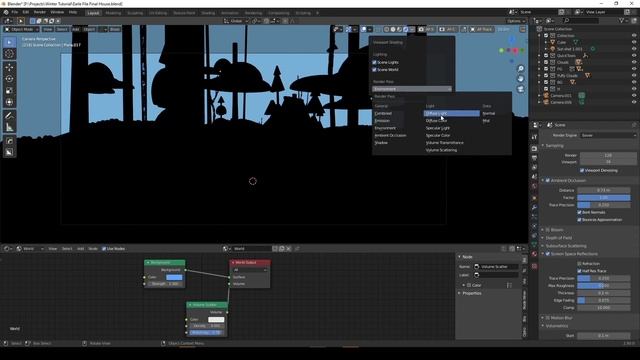640x360 pixels.
Task: Click the Volume Scatter color swatch
Action: [x=216, y=320]
